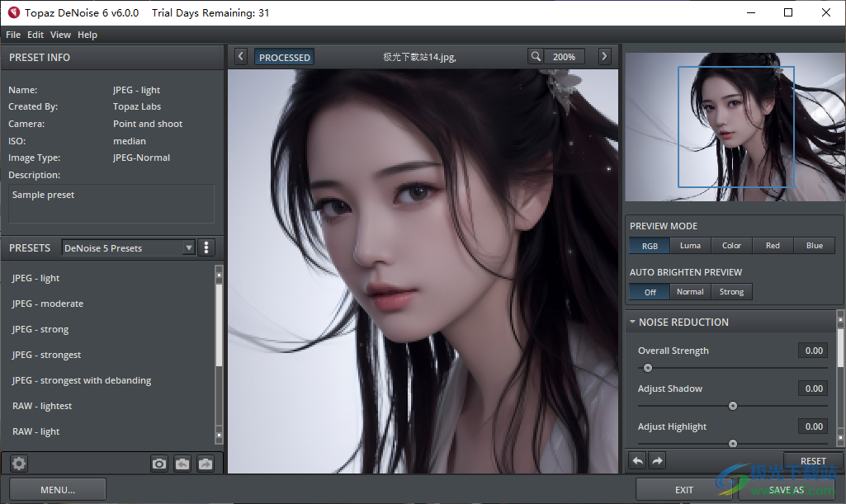Switch preview mode to Luma
The height and width of the screenshot is (504, 846).
[x=690, y=245]
